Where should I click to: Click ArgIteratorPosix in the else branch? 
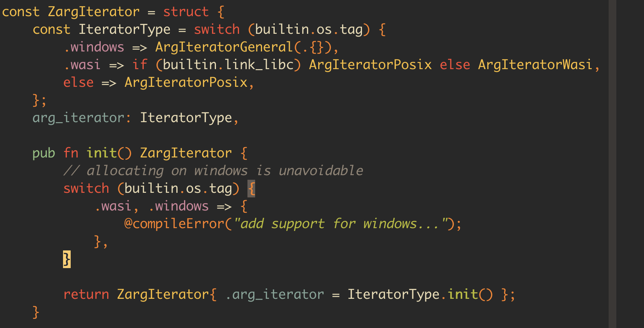(x=186, y=83)
